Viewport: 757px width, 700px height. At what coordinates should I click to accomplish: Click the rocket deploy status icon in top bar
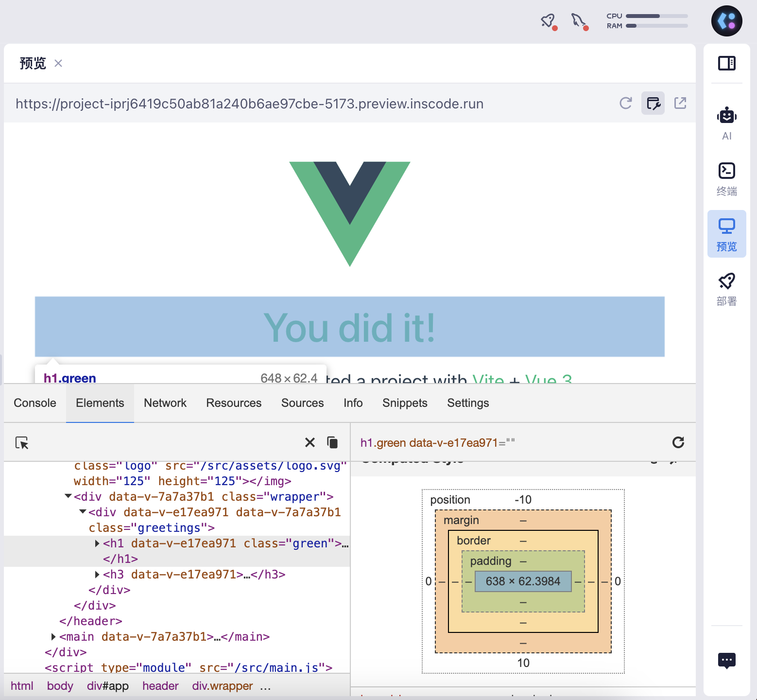[x=549, y=21]
